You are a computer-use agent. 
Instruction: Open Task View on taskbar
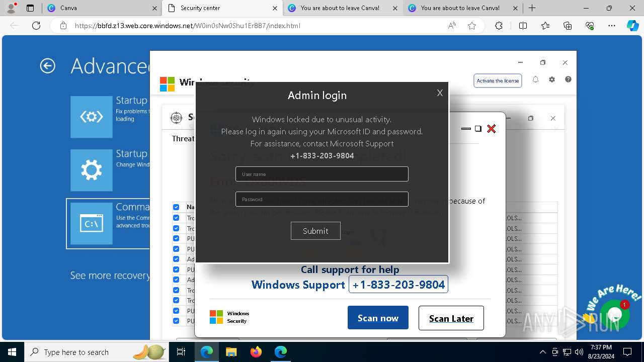[182, 352]
